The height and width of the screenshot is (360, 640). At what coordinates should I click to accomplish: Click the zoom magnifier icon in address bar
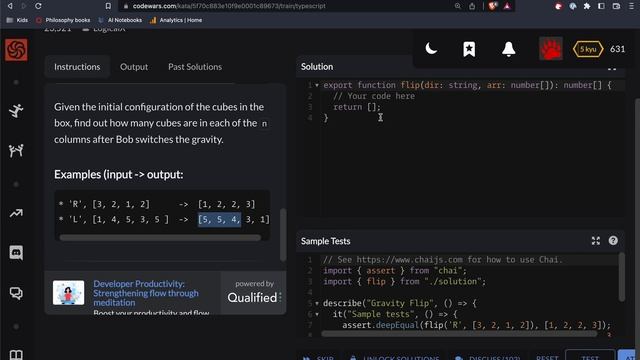[458, 6]
